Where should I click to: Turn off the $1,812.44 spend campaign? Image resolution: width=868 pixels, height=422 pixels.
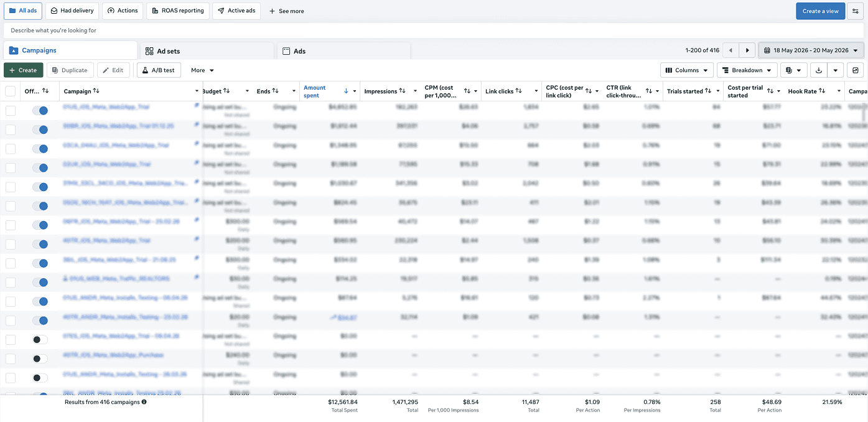point(40,129)
